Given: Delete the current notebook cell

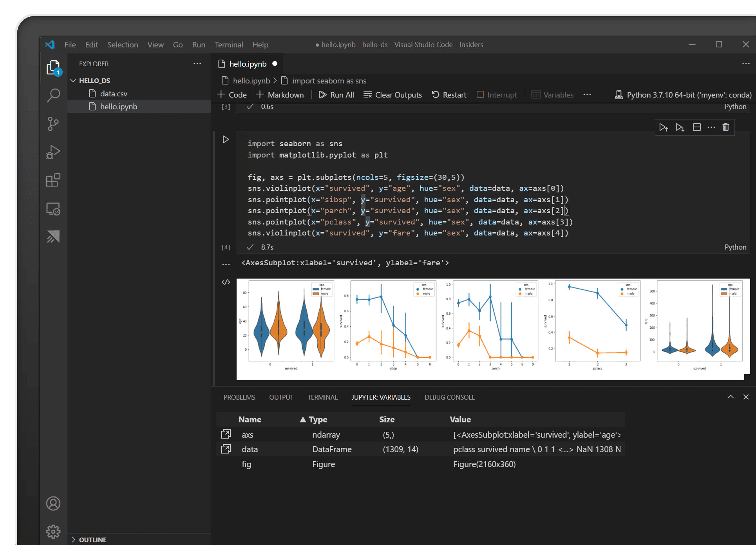Looking at the screenshot, I should [725, 127].
